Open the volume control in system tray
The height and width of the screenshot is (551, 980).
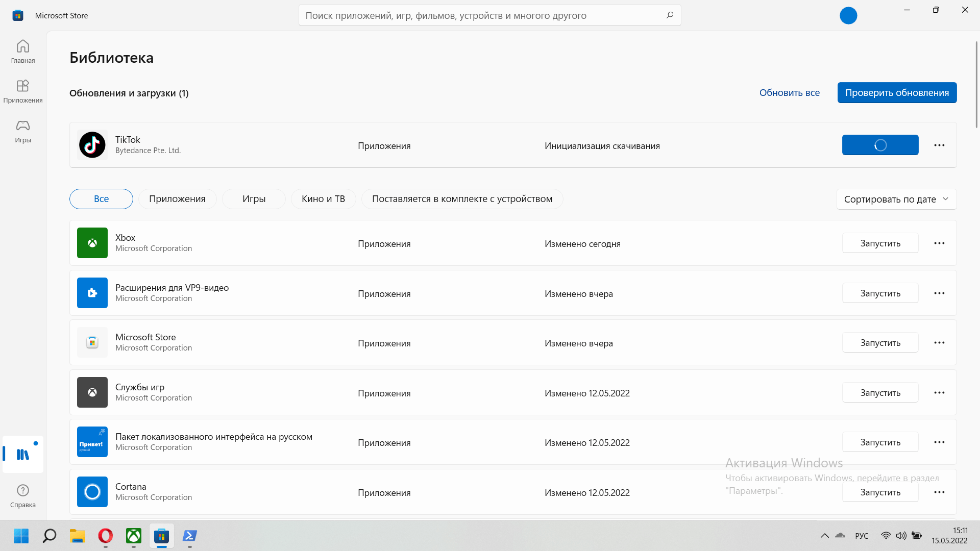pyautogui.click(x=901, y=536)
